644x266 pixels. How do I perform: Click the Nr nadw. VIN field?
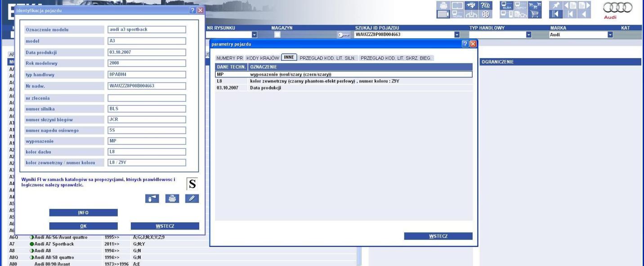click(x=147, y=86)
